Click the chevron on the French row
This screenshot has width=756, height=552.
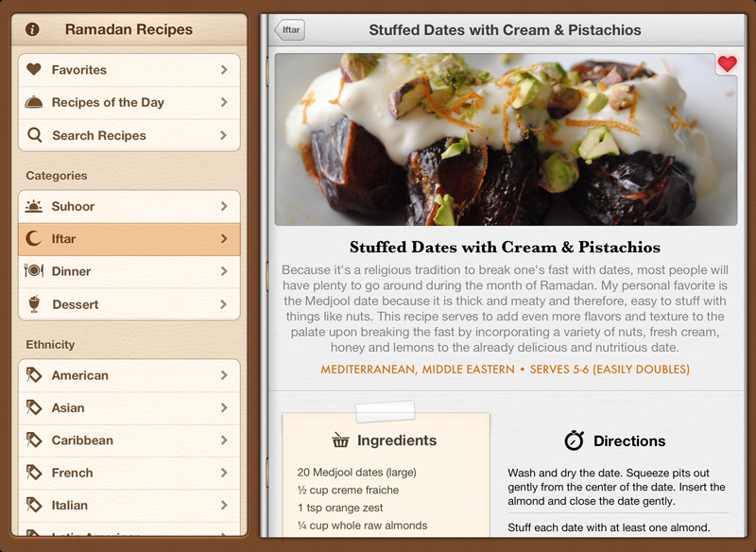224,473
